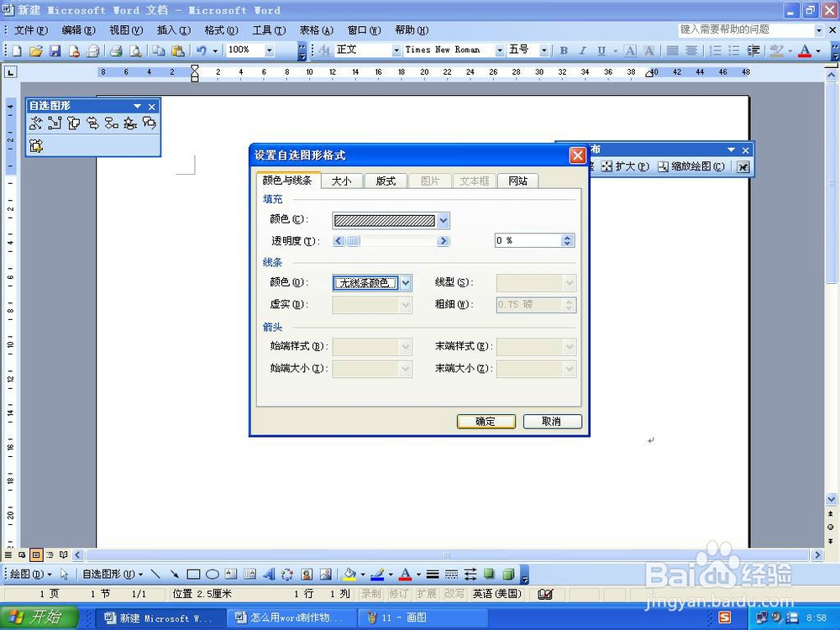The width and height of the screenshot is (840, 630).
Task: Click the Undo arrow icon
Action: [x=202, y=50]
